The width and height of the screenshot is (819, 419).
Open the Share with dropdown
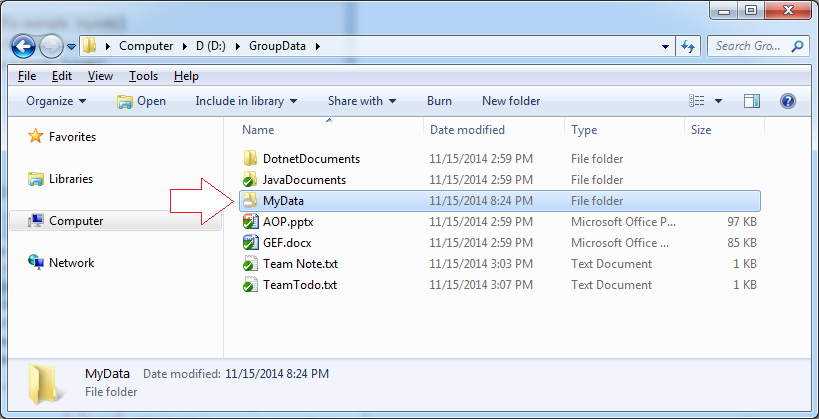(x=361, y=101)
